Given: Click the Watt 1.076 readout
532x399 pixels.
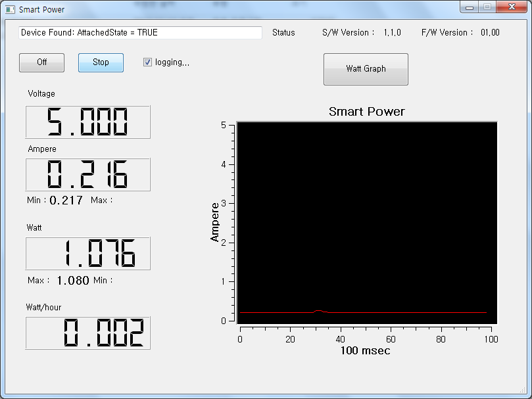Looking at the screenshot, I should (x=87, y=254).
